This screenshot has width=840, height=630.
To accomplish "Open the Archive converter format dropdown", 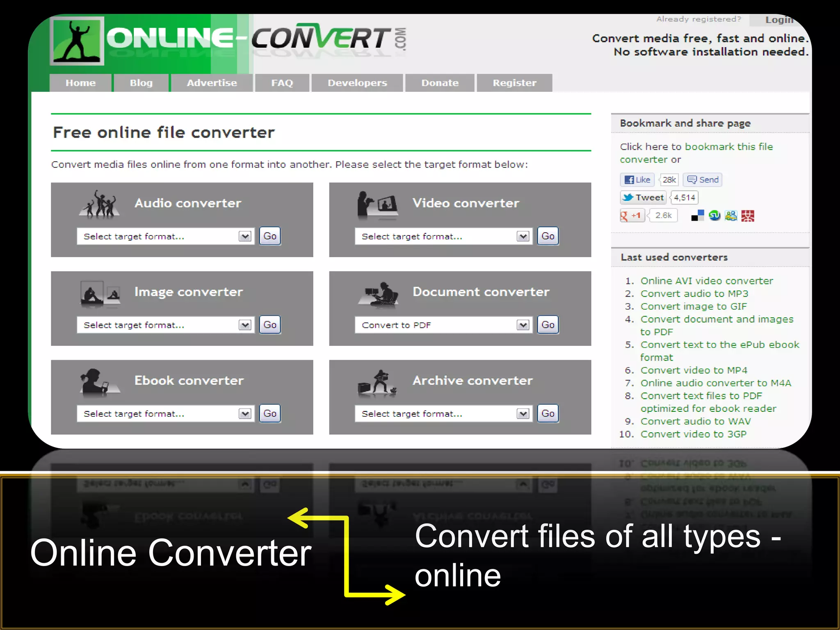I will click(444, 413).
